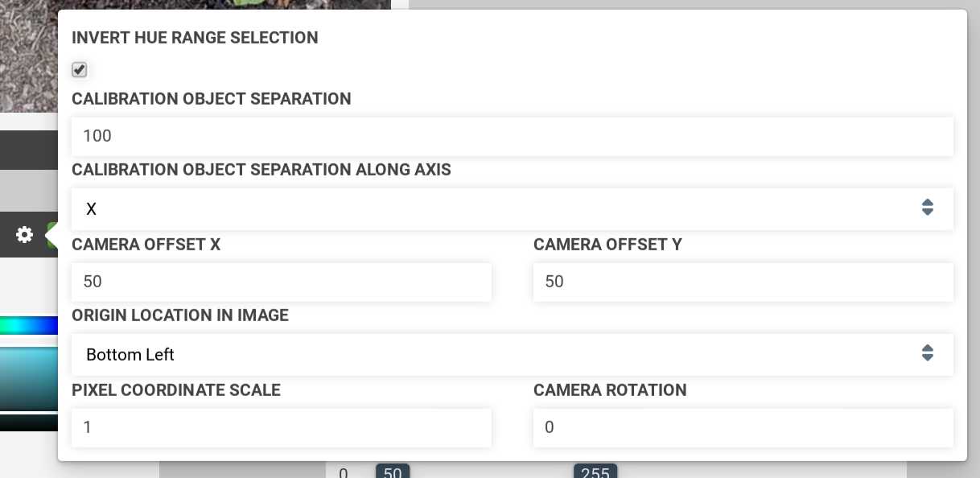Click the Invert Hue Range Selection label
The image size is (980, 478).
pos(195,38)
